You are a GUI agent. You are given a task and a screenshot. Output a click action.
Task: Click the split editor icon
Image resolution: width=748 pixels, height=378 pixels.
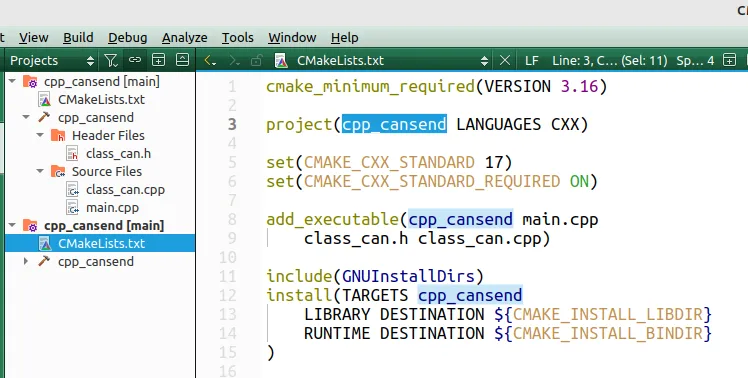click(729, 60)
